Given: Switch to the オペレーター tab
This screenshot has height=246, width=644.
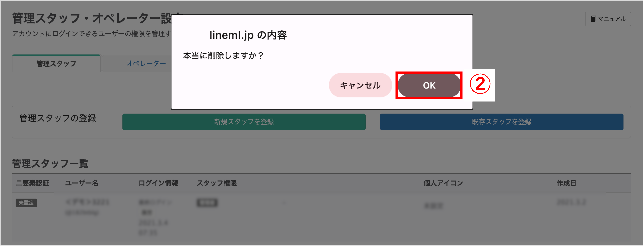Looking at the screenshot, I should [146, 63].
